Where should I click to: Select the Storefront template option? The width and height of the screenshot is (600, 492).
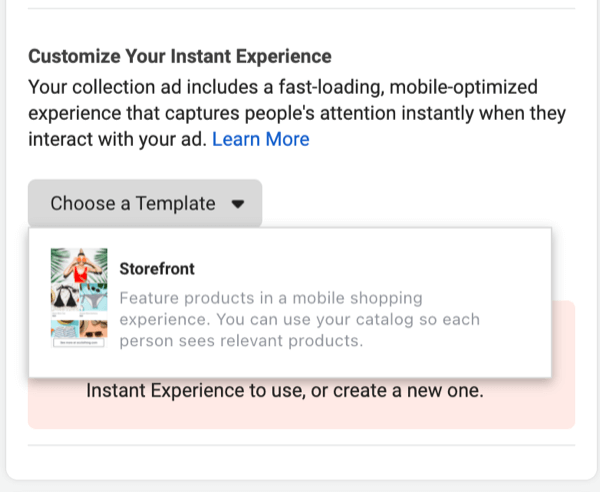[x=290, y=302]
